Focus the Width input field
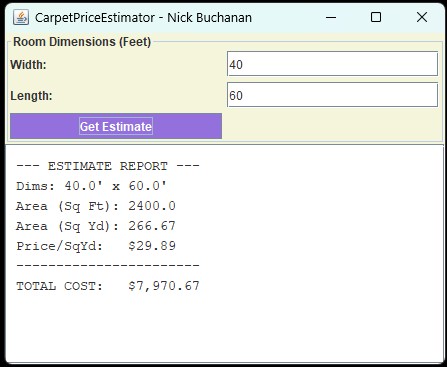This screenshot has height=367, width=447. 332,64
